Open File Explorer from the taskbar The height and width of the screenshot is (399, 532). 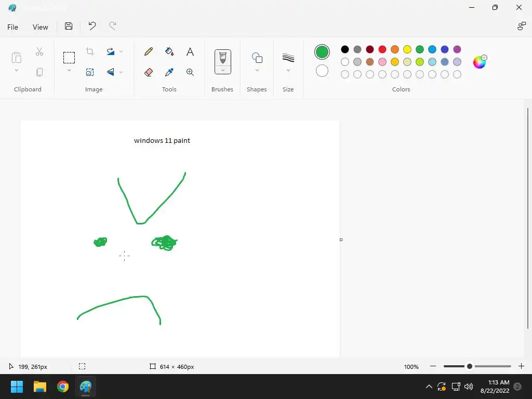click(39, 387)
